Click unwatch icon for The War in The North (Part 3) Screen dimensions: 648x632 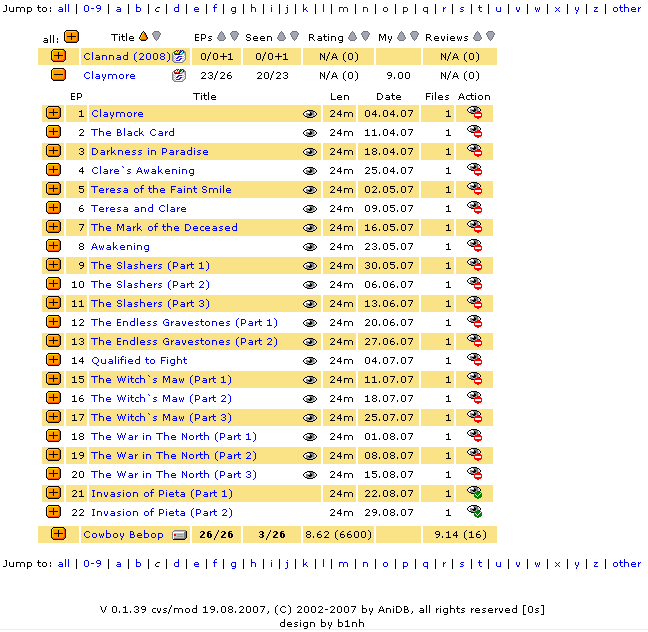pyautogui.click(x=474, y=475)
